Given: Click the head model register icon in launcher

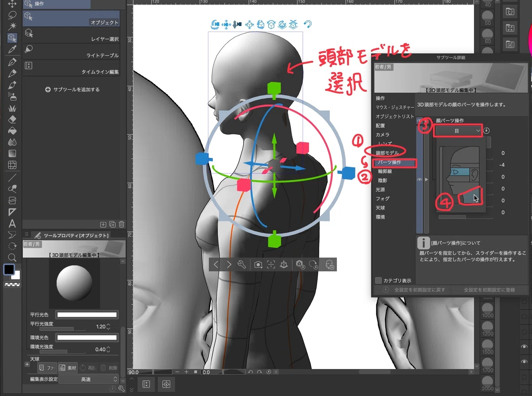Looking at the screenshot, I should [x=329, y=264].
